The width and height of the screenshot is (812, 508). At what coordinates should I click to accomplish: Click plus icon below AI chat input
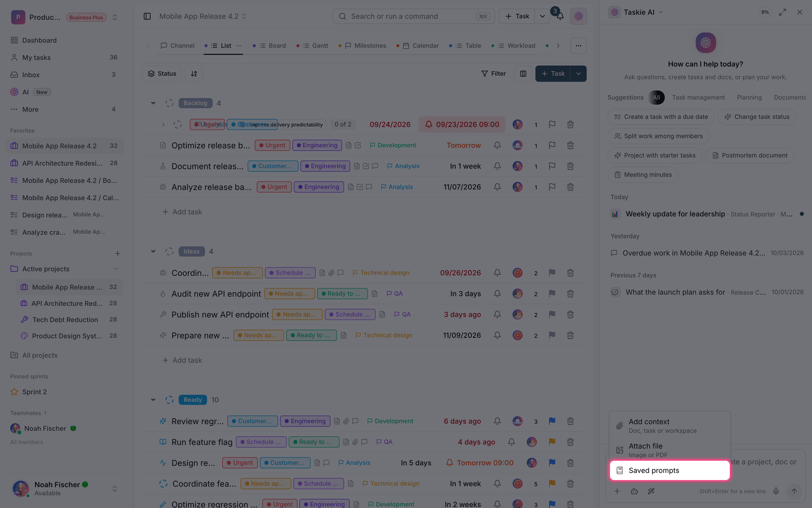click(617, 491)
